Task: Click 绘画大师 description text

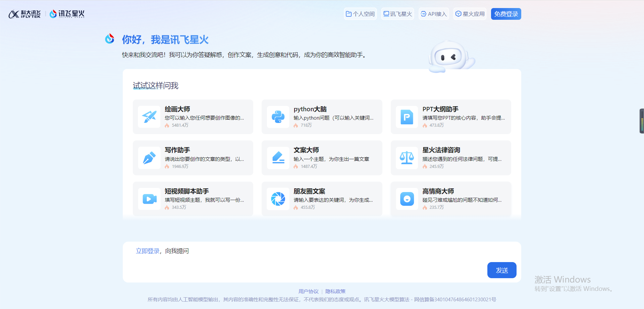Action: (204, 118)
